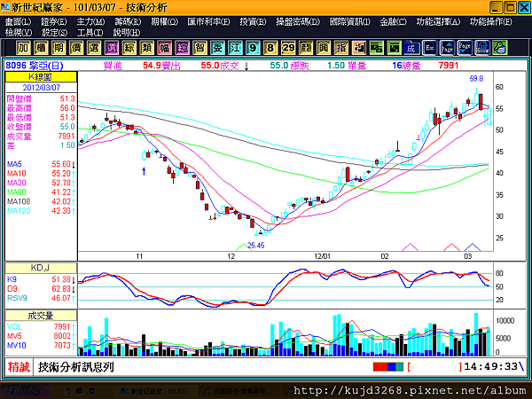Click the green key login icon
Screen dimensions: 532x399
(x=500, y=48)
